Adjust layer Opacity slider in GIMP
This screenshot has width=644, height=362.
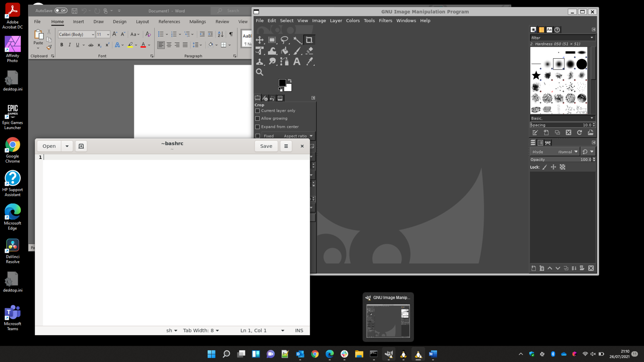tap(561, 160)
